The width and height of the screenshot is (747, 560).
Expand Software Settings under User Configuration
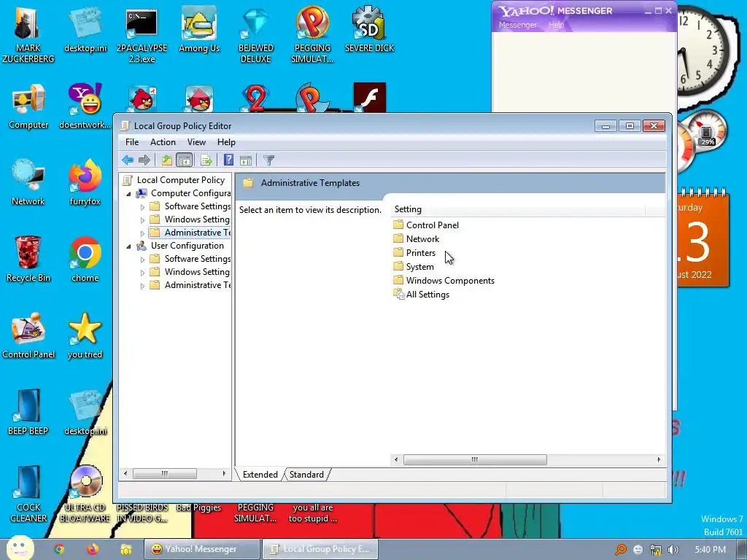(x=142, y=260)
